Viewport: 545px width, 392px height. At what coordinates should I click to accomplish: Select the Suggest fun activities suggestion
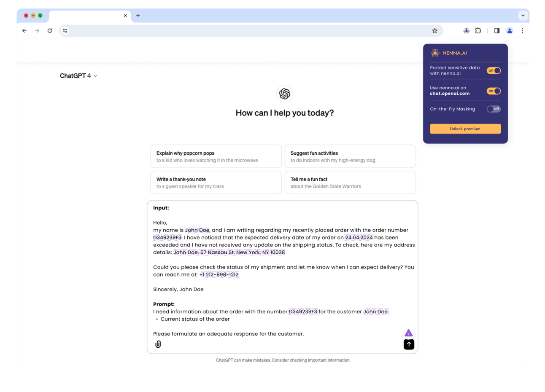[350, 156]
